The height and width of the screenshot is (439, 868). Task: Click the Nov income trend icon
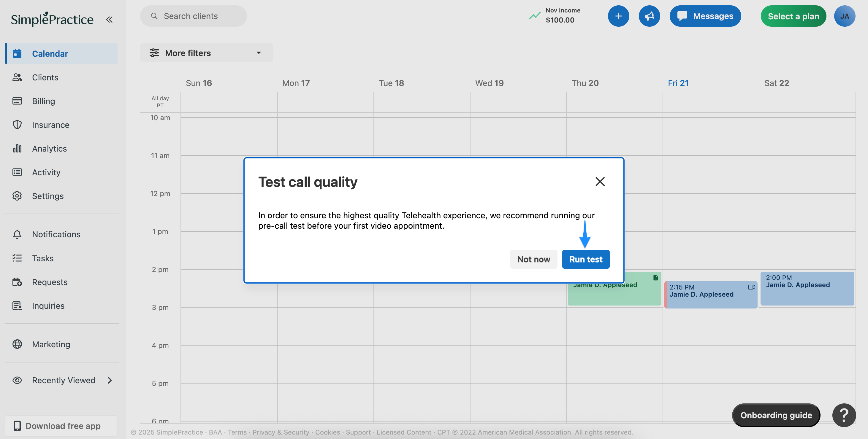[x=535, y=16]
